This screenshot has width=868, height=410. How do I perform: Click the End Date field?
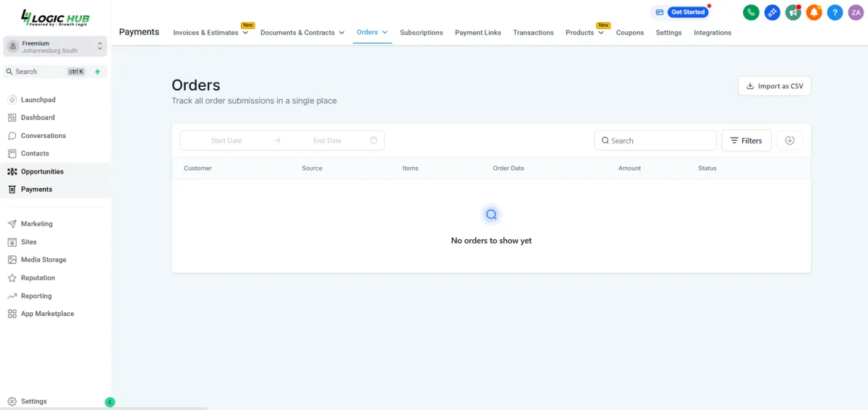[x=328, y=140]
